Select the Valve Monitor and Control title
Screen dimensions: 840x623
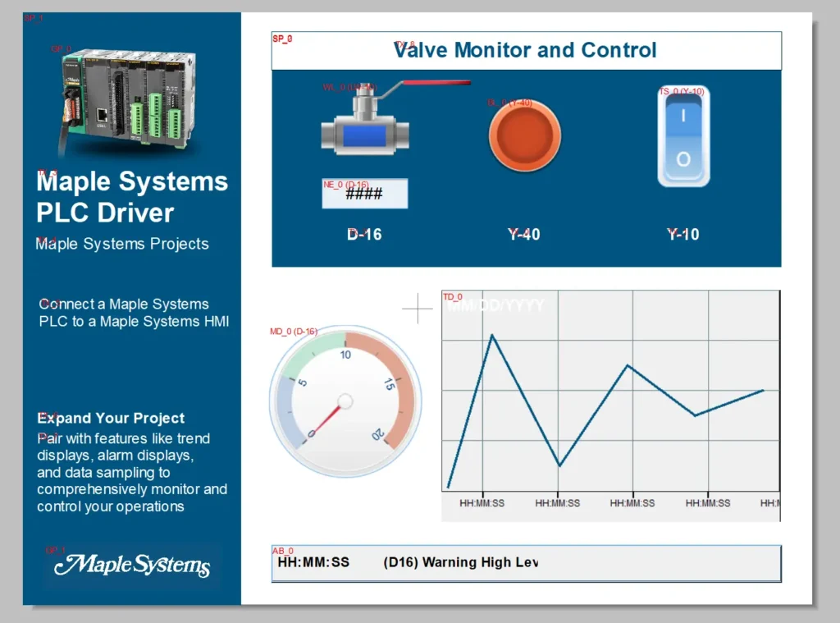(525, 50)
